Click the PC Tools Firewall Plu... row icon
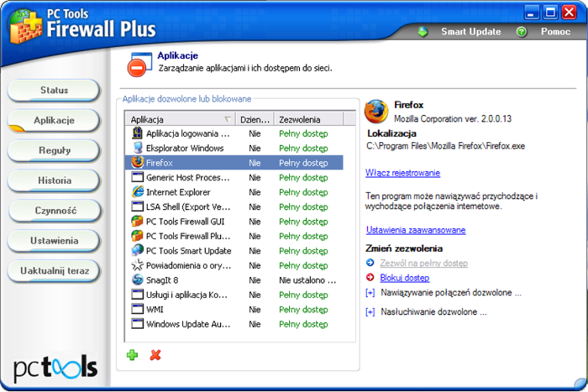The image size is (588, 392). click(138, 236)
